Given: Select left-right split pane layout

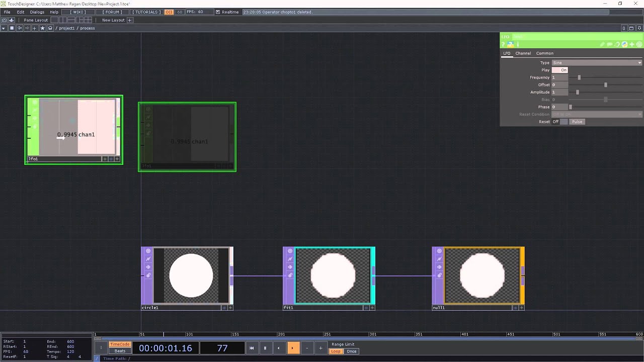Looking at the screenshot, I should (x=63, y=20).
